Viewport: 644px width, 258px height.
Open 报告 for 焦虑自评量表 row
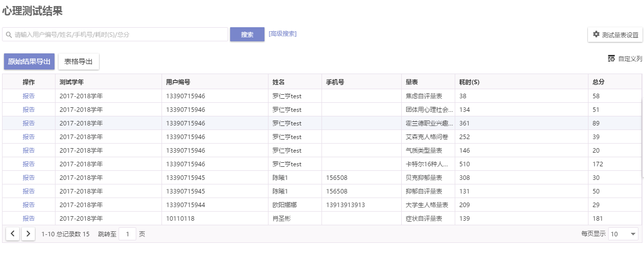point(29,96)
